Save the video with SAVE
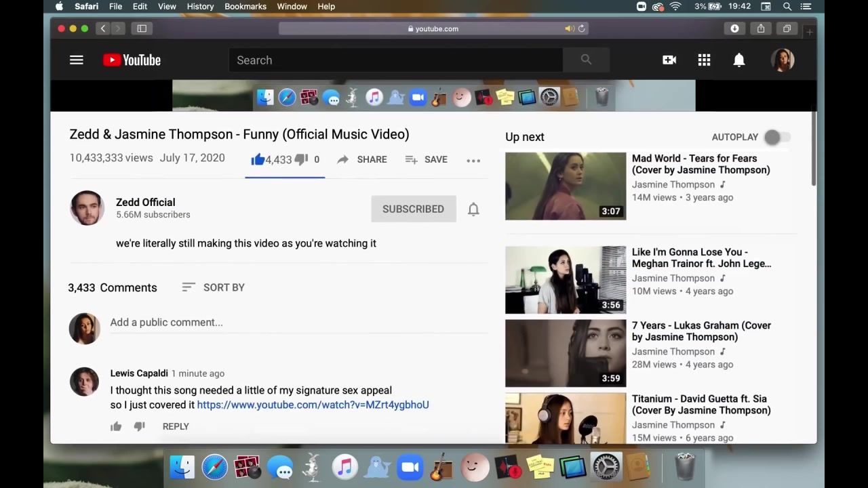 click(427, 159)
